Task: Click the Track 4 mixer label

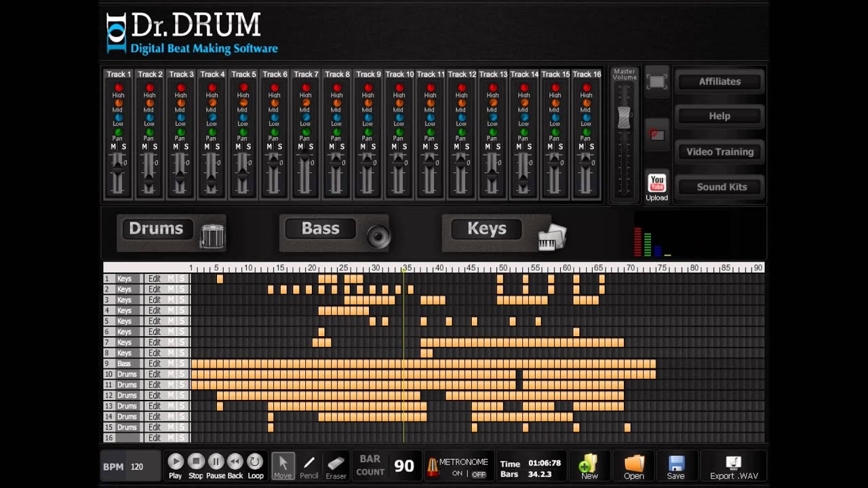Action: pos(212,75)
